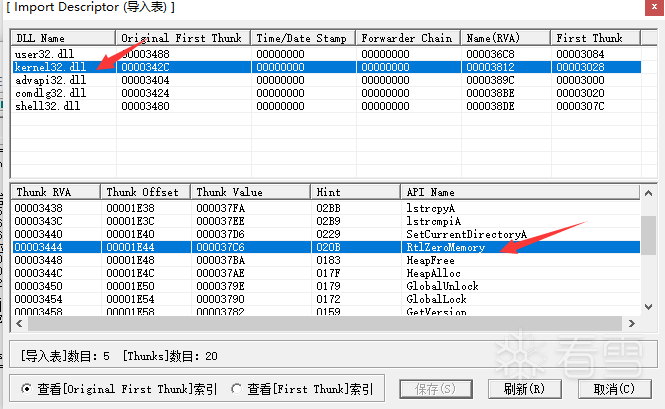Select GlobalLock API entry

(436, 300)
